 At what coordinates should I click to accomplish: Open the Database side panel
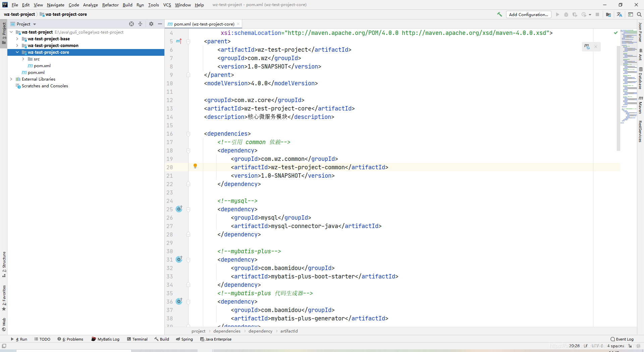[640, 78]
